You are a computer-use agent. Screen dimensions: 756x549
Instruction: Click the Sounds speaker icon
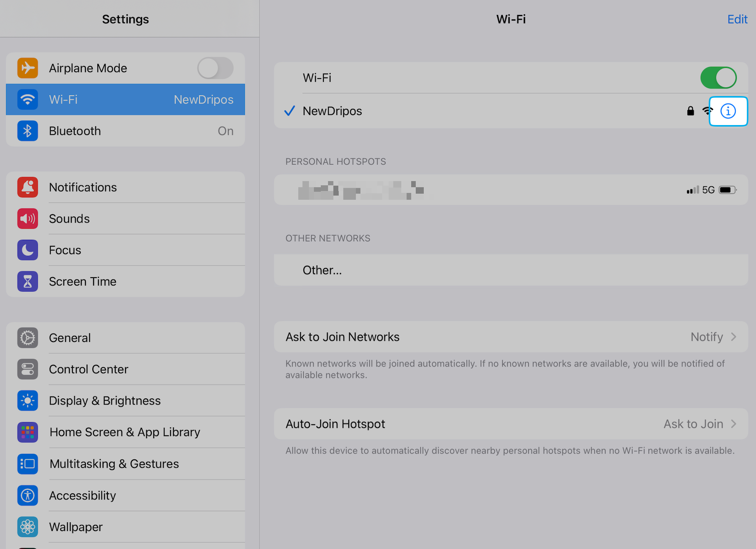tap(27, 218)
